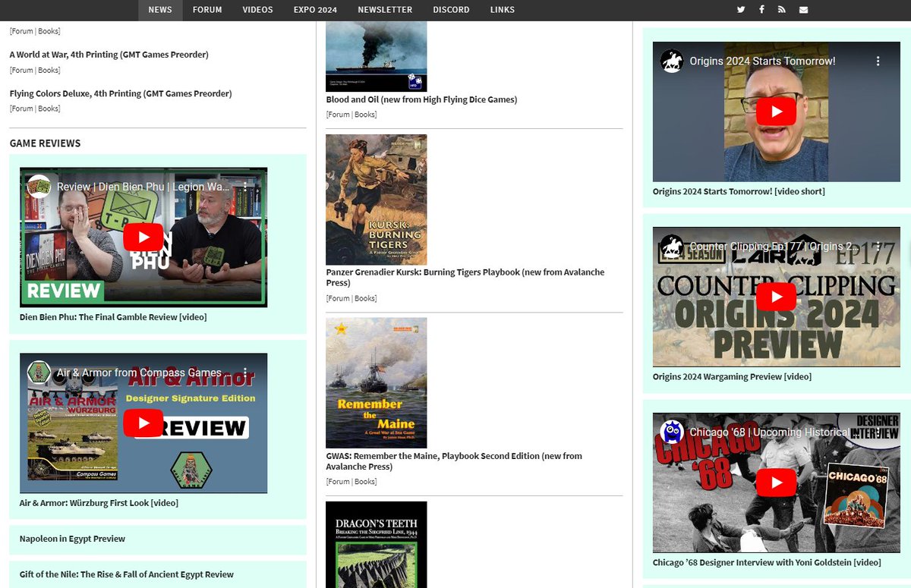
Task: Open the RSS feed icon
Action: (x=782, y=10)
